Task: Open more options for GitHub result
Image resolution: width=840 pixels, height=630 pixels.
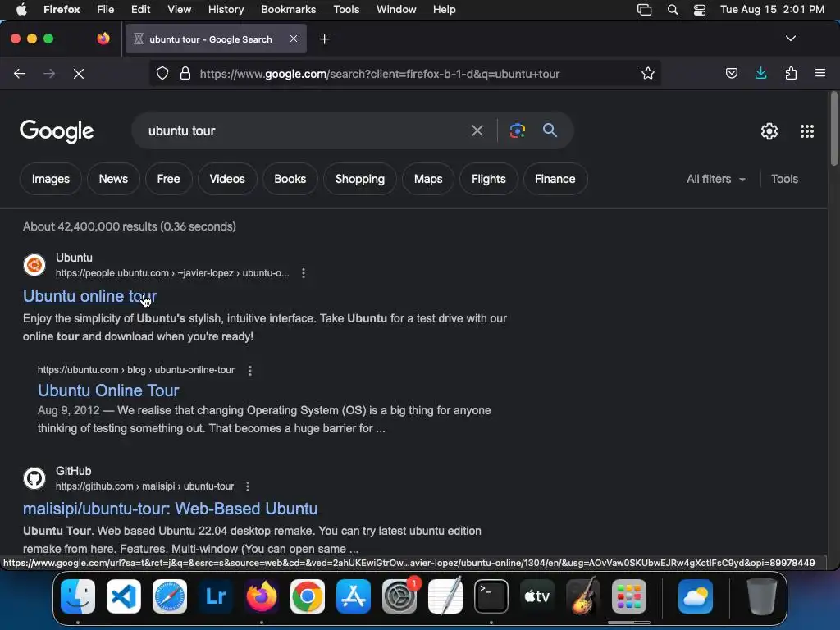Action: tap(247, 486)
